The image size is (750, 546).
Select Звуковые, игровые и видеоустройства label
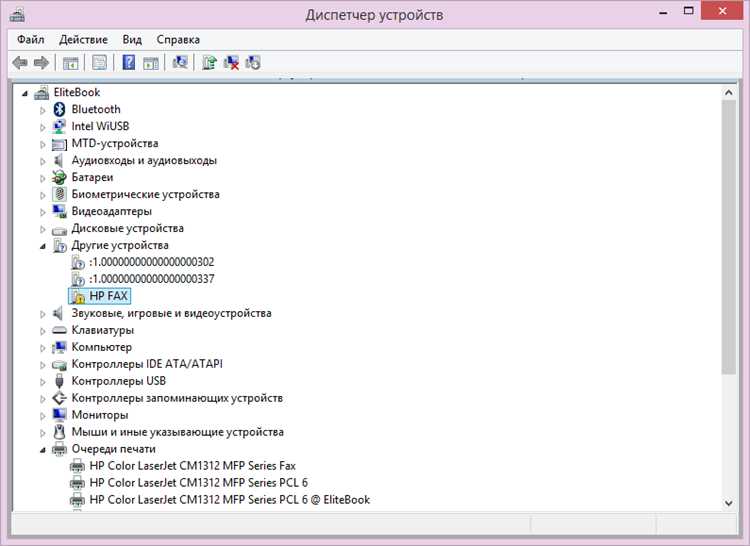(171, 313)
